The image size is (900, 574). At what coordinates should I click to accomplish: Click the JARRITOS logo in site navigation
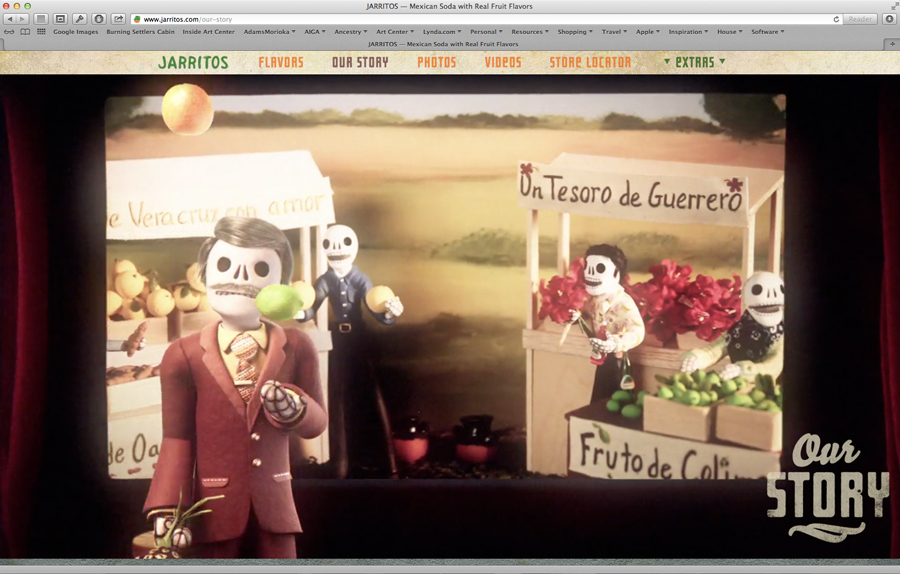tap(193, 62)
